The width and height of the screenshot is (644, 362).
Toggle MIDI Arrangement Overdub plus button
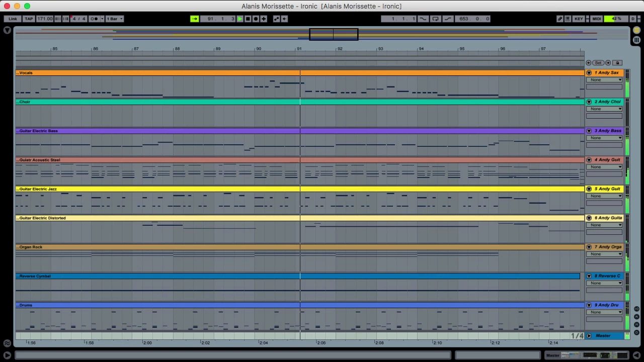click(x=263, y=19)
